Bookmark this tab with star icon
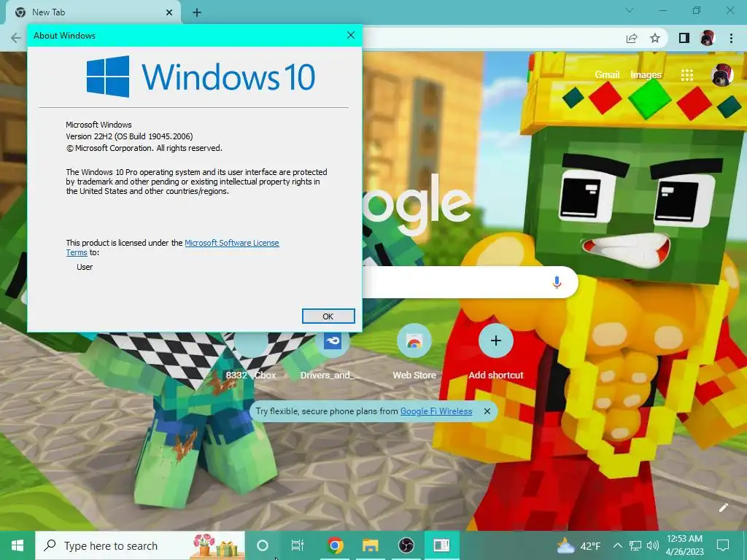The image size is (747, 560). point(655,38)
